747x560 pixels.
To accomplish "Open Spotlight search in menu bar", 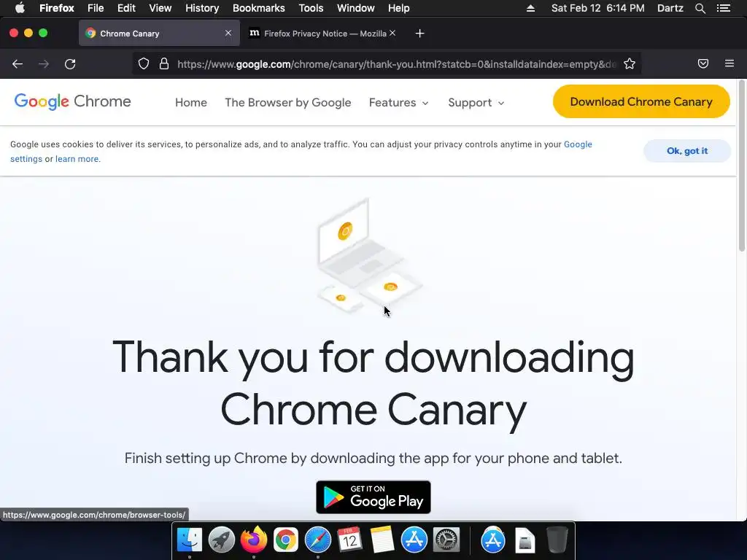I will (x=700, y=8).
